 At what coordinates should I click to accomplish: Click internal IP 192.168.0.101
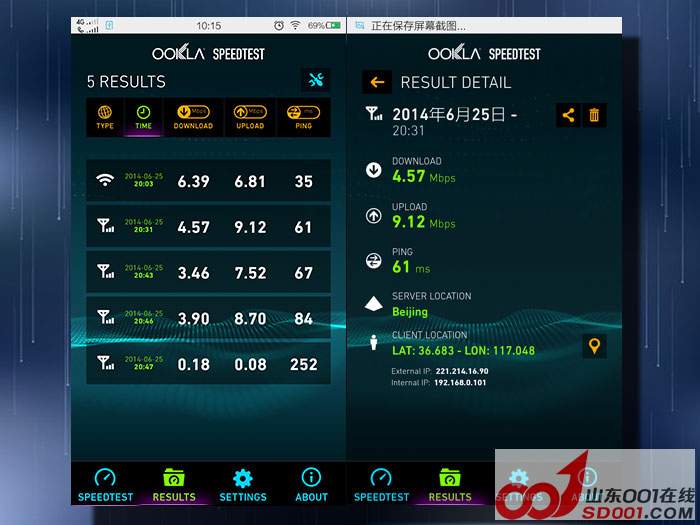pyautogui.click(x=461, y=383)
